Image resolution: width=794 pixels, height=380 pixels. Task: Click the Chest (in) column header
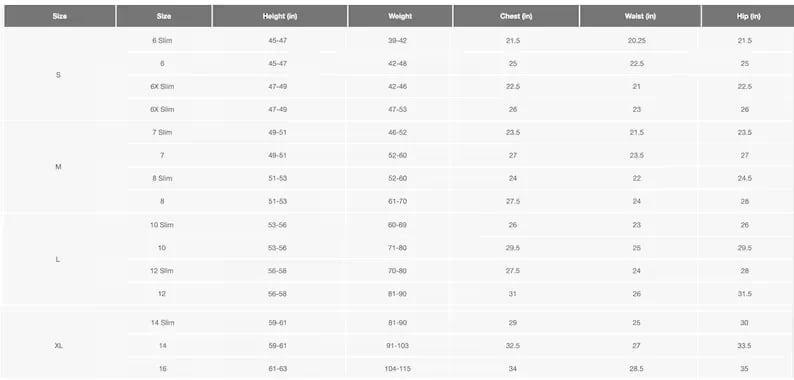click(x=516, y=16)
